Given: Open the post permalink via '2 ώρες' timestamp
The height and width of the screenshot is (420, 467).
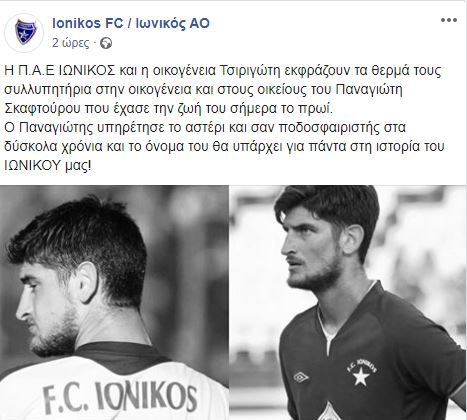Looking at the screenshot, I should coord(71,43).
